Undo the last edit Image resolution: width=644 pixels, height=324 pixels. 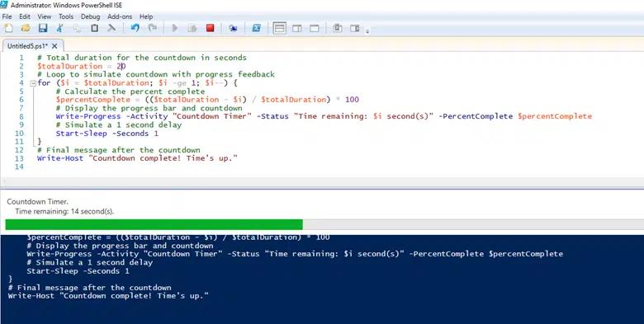pyautogui.click(x=135, y=28)
